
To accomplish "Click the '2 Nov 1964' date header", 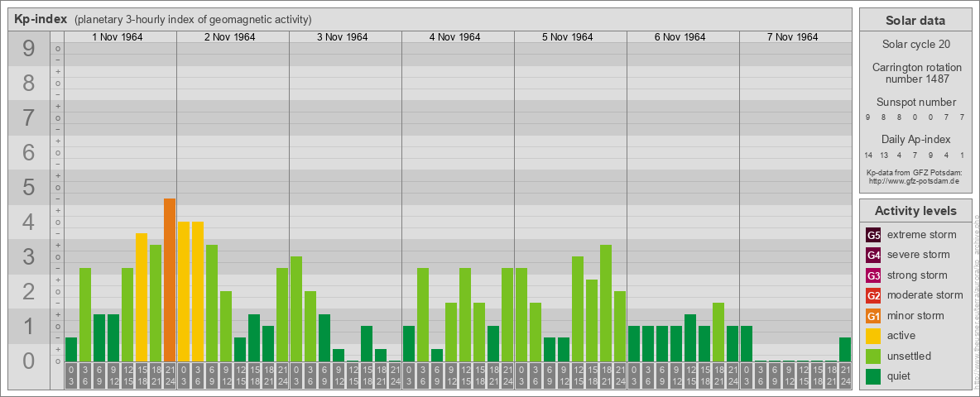I will pyautogui.click(x=230, y=37).
